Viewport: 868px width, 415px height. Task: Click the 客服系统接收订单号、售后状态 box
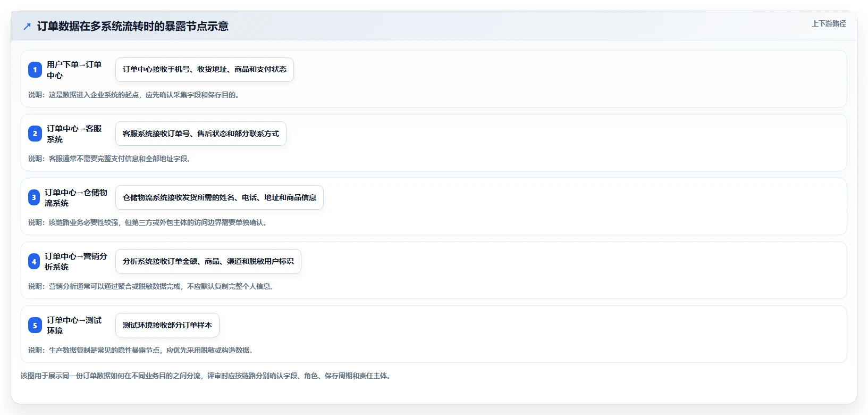(x=201, y=134)
